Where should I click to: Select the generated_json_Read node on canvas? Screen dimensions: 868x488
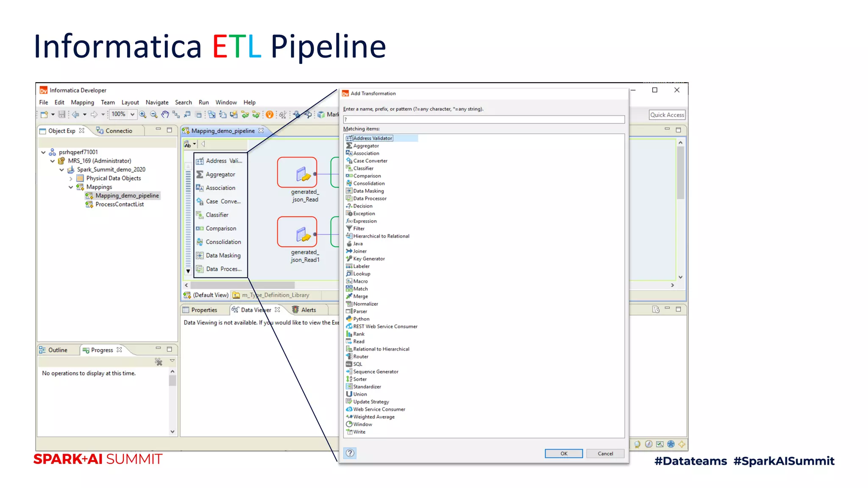(298, 172)
